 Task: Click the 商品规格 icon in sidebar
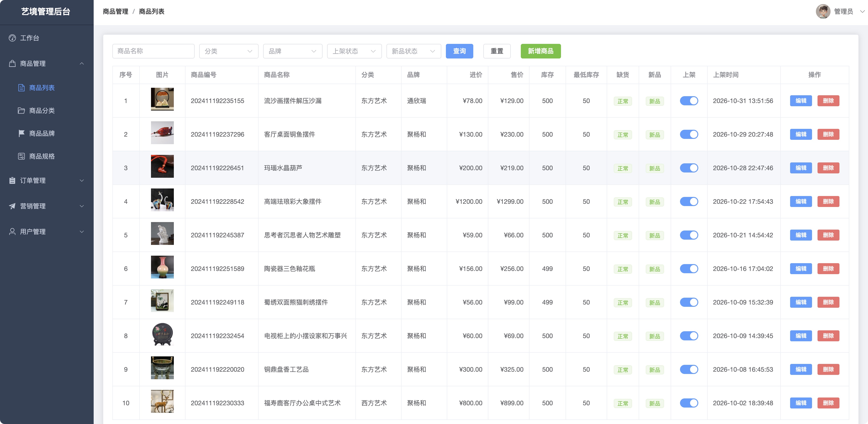click(21, 157)
